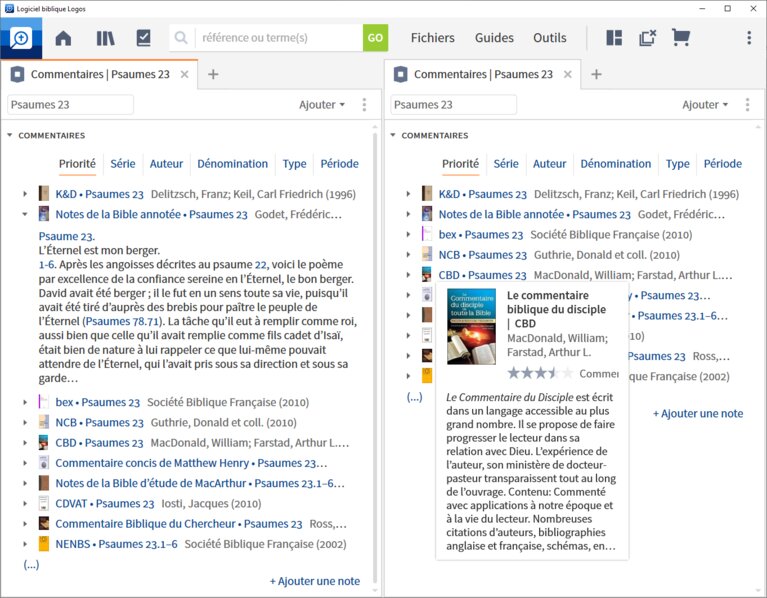Switch to Série grouping in left pane

pyautogui.click(x=123, y=164)
